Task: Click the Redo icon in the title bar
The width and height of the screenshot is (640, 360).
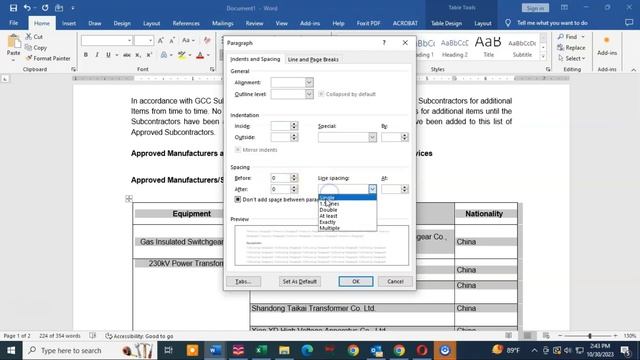Action: point(45,8)
